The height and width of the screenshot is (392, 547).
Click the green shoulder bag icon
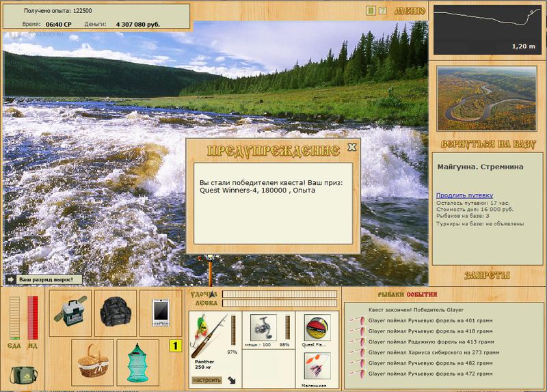coord(23,375)
